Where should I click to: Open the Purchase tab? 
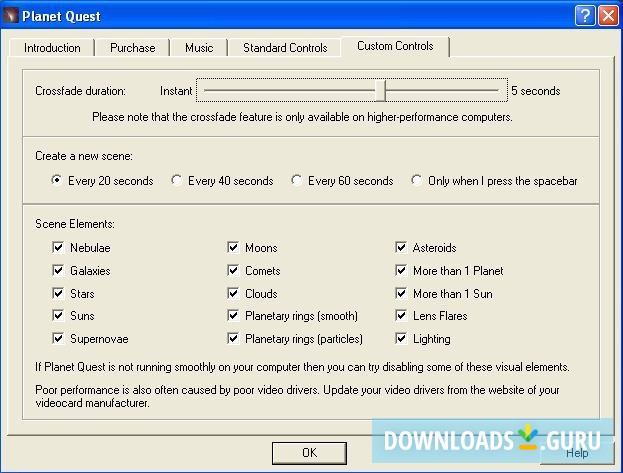132,48
